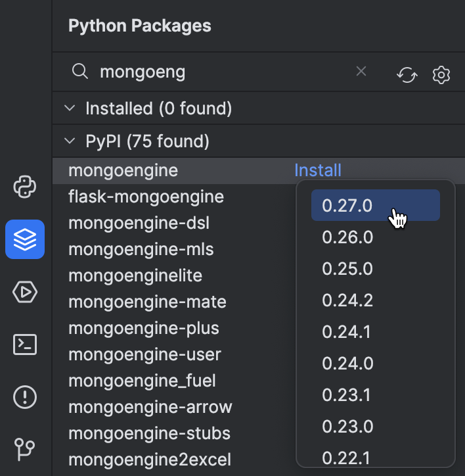This screenshot has width=465, height=476.
Task: Choose version 0.25.0 from the list
Action: pyautogui.click(x=376, y=268)
